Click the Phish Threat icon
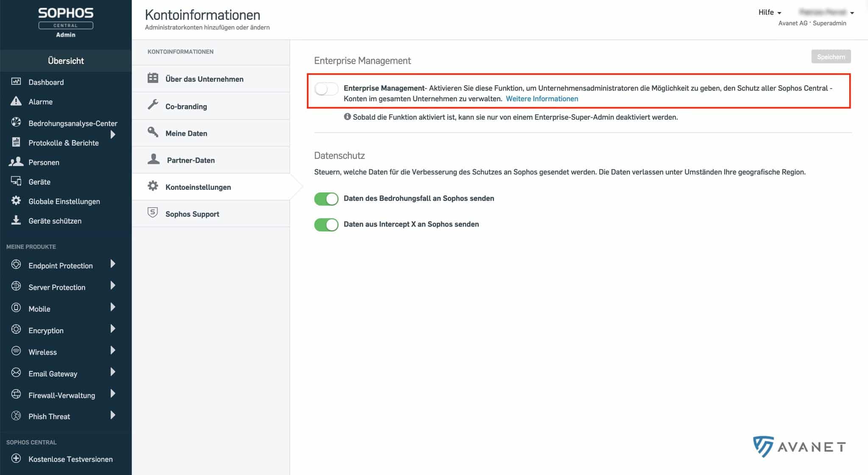 16,416
